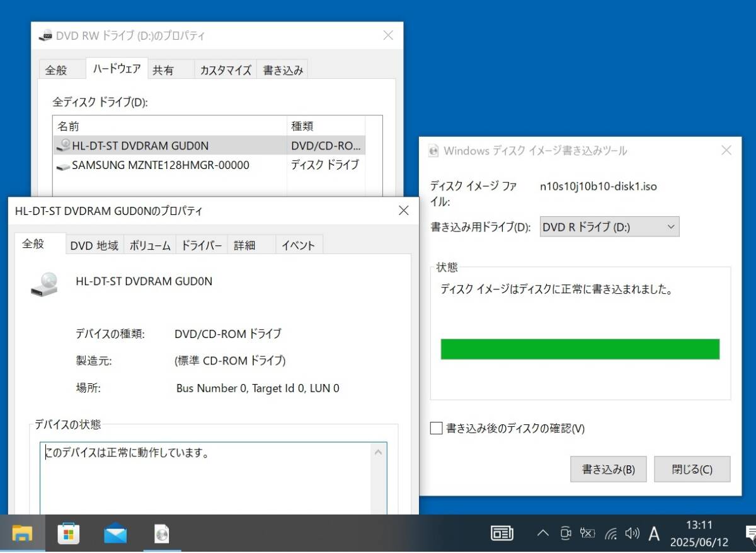This screenshot has width=756, height=553.
Task: Click the 閉じる(C) button
Action: click(692, 469)
